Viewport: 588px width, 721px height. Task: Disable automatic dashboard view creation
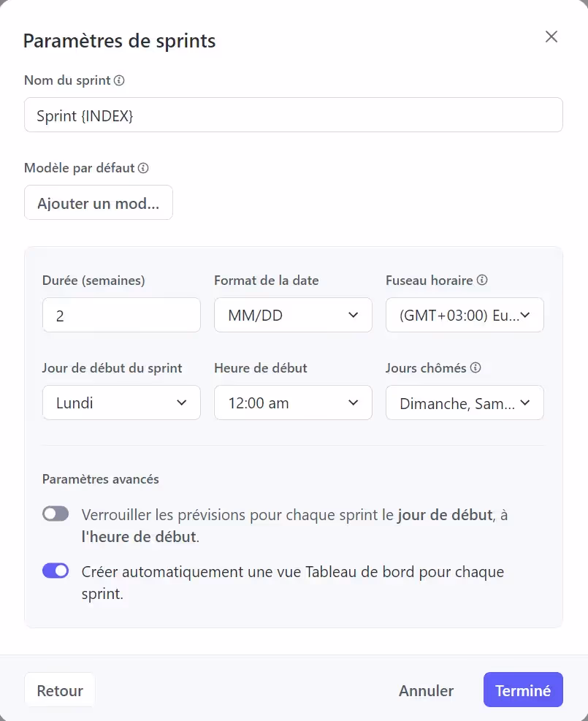(56, 571)
